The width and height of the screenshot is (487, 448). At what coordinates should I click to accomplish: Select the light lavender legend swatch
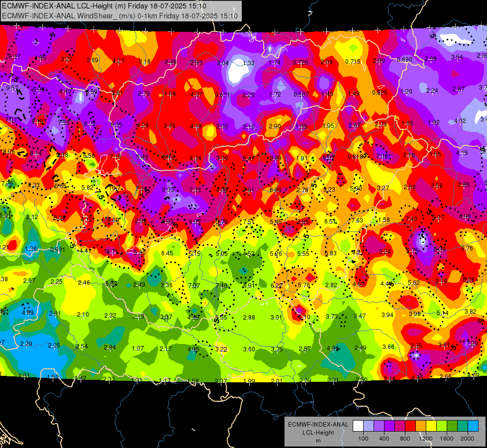pos(368,426)
